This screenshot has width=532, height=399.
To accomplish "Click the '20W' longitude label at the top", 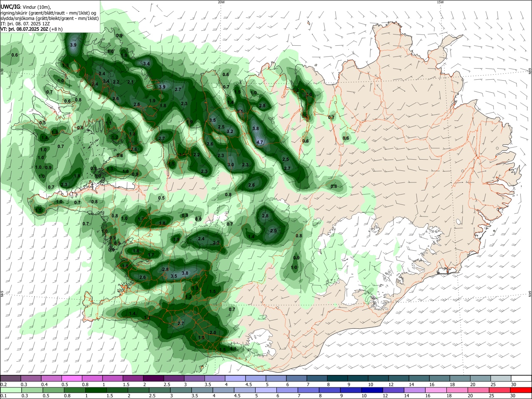I will point(221,2).
